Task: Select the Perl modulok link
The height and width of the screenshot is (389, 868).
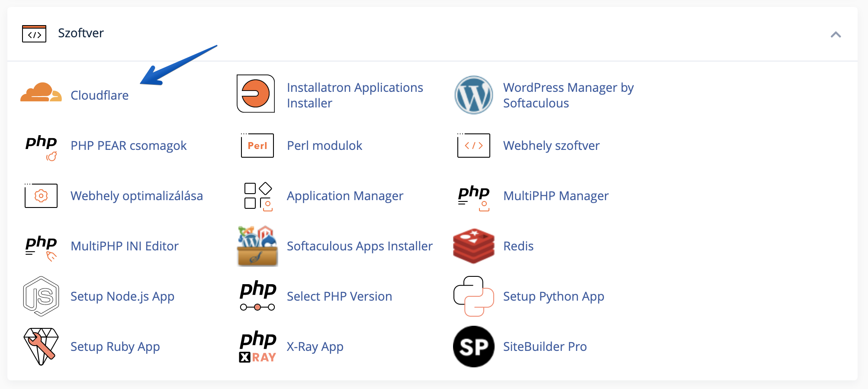Action: (x=325, y=146)
